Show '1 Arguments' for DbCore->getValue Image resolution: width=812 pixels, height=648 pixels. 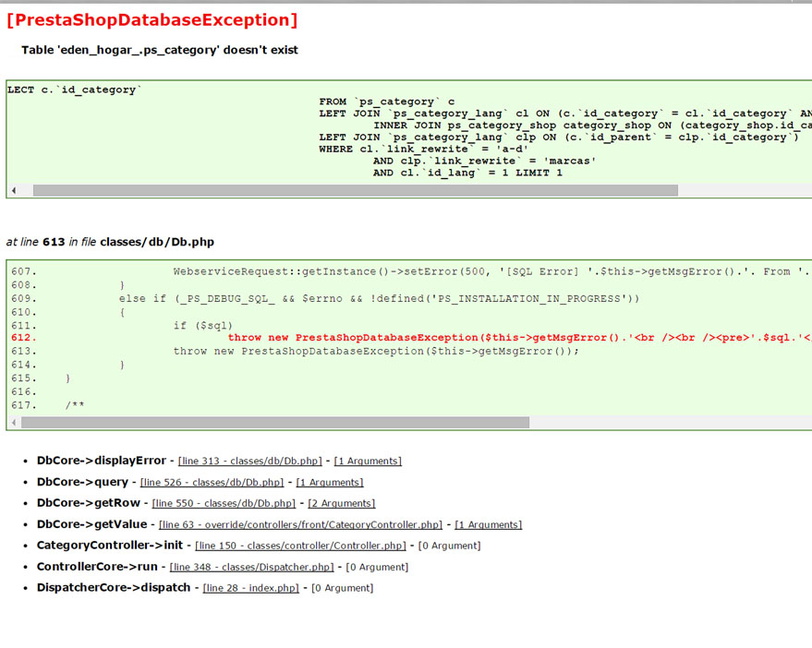coord(489,525)
